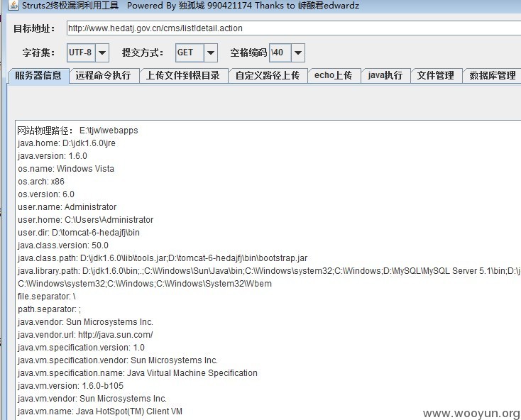Open the 文件管理 tab

(x=436, y=76)
